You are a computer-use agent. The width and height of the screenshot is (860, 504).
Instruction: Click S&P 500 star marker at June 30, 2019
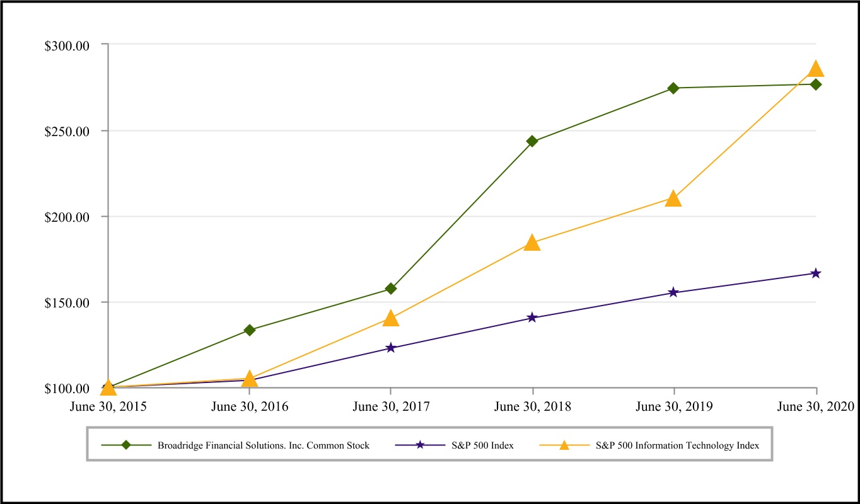pyautogui.click(x=673, y=292)
